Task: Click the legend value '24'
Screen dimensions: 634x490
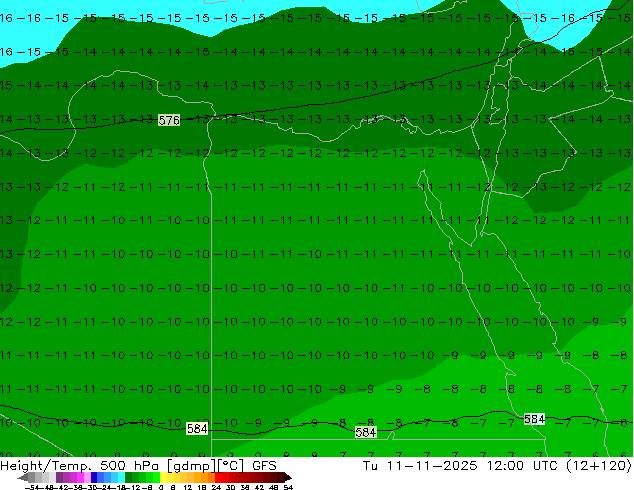Action: 216,488
